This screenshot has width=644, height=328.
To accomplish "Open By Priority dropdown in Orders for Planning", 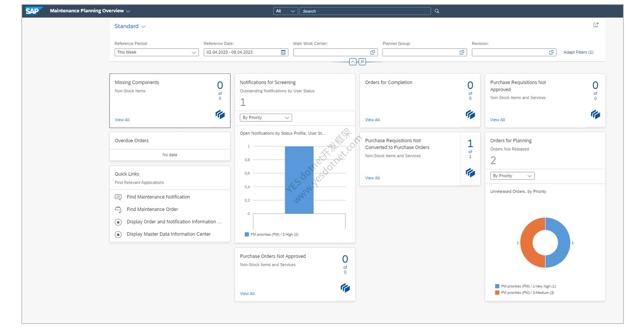I will pos(512,176).
